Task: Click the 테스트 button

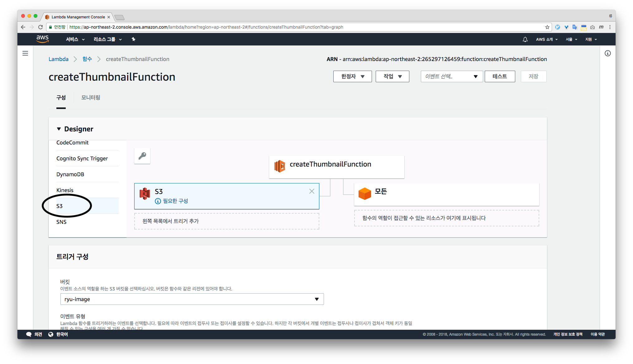Action: coord(499,77)
